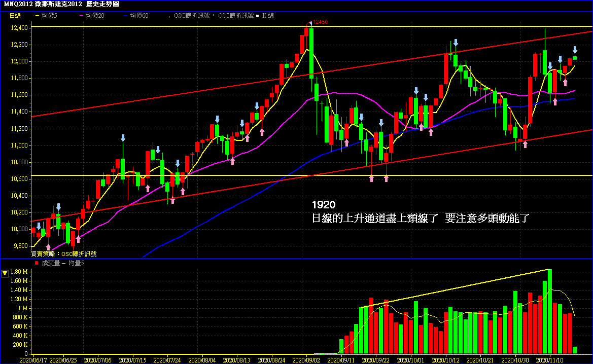593x364 pixels.
Task: Click the 10,800 price axis label
Action: point(19,162)
